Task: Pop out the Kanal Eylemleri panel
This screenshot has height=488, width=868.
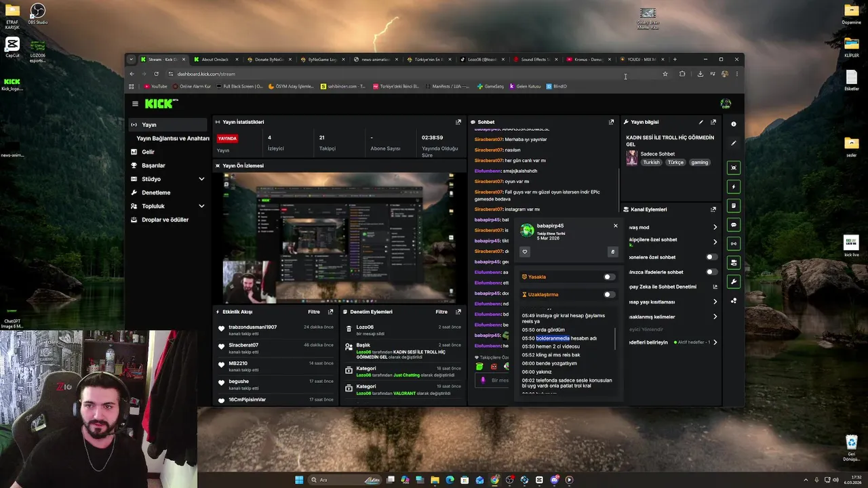Action: point(713,209)
